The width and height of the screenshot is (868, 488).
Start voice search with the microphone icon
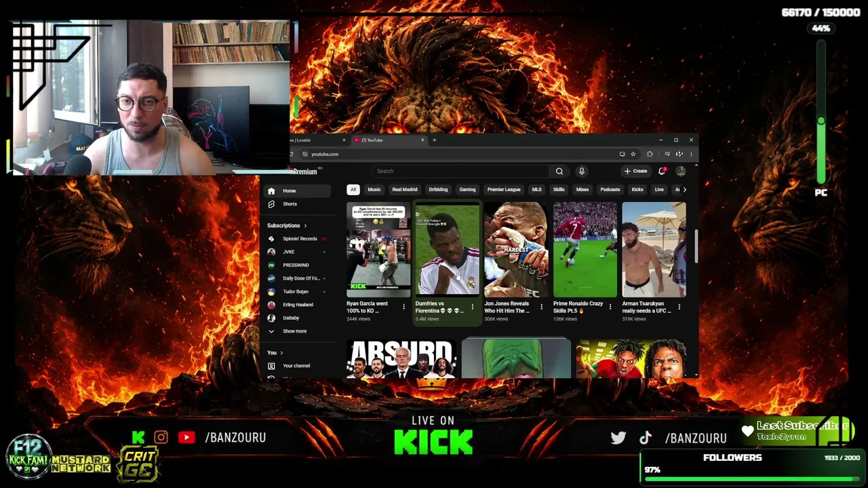click(x=582, y=171)
